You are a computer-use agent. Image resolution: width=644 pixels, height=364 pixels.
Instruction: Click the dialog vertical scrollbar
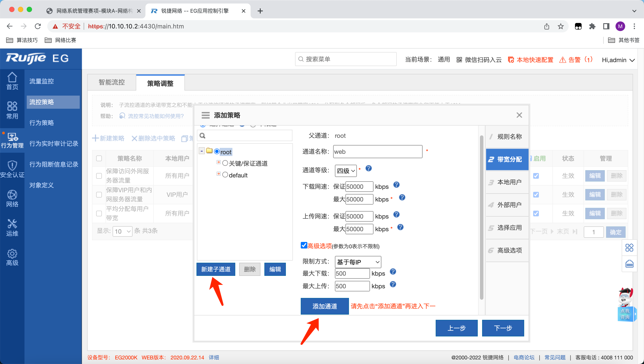pyautogui.click(x=481, y=217)
